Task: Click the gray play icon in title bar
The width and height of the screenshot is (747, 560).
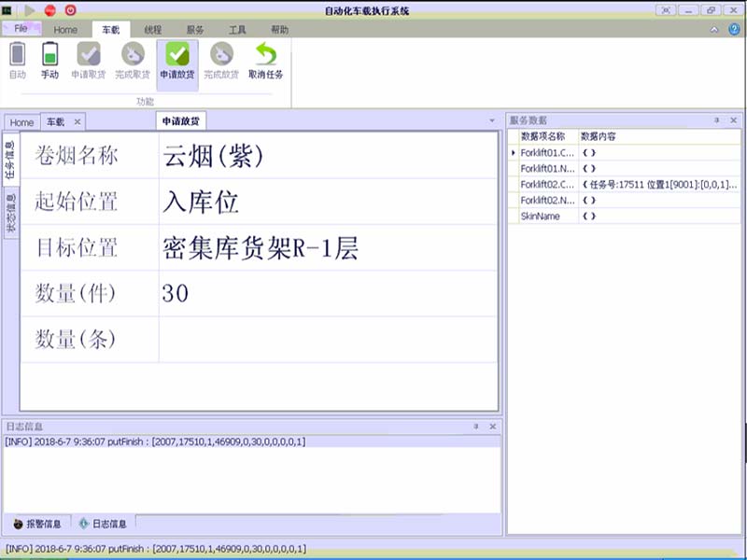Action: (x=30, y=10)
